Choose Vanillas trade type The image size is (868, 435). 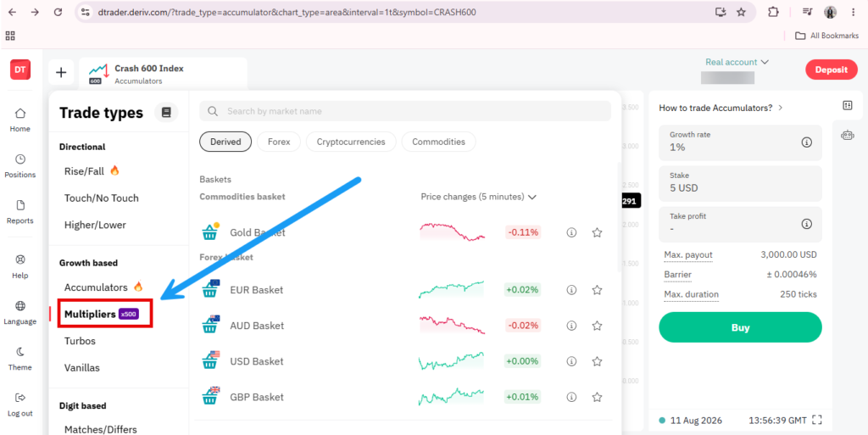(x=82, y=368)
